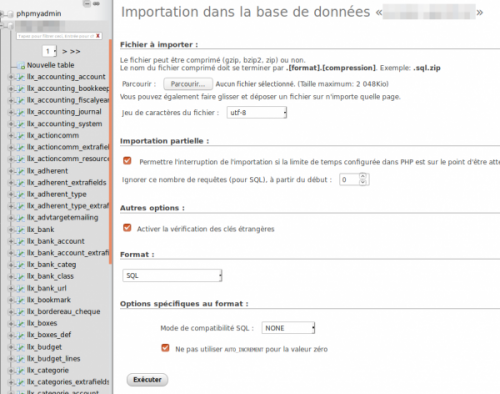This screenshot has width=500, height=394.
Task: Click the Nouvelle table icon
Action: 21,65
